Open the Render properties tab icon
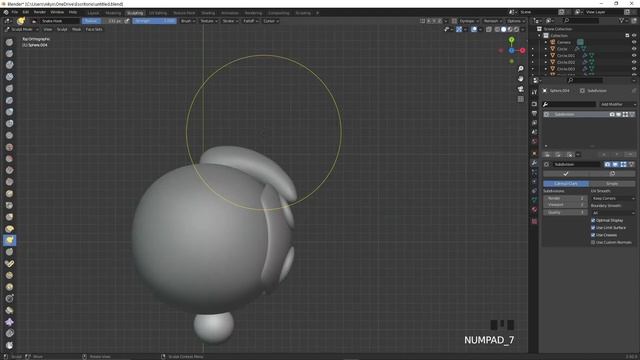640x360 pixels. coord(534,104)
